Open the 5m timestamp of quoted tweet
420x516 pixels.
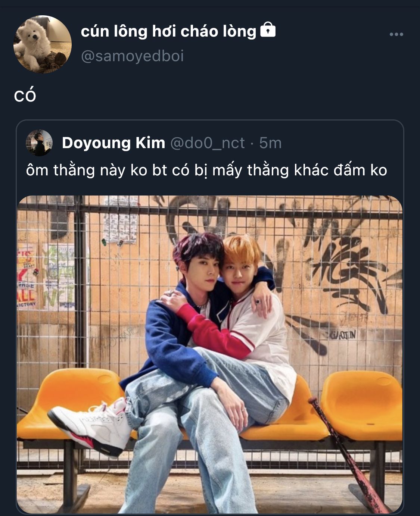click(270, 143)
